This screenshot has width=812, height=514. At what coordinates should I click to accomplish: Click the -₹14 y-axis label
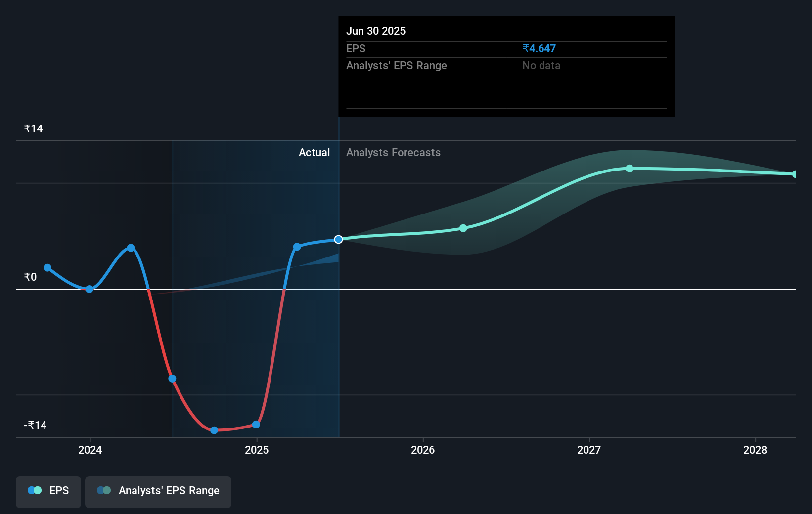35,426
